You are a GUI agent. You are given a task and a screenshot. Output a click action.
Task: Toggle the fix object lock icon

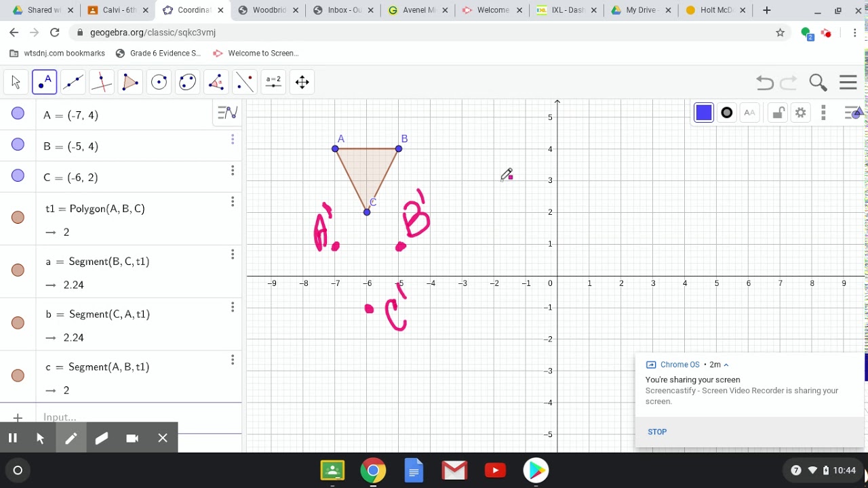778,113
